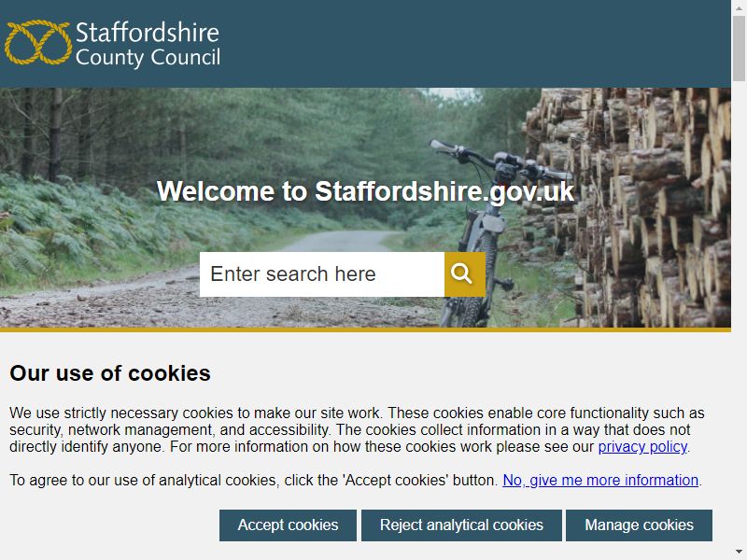
Task: Click the strictly necessary cookies paragraph
Action: (x=357, y=429)
